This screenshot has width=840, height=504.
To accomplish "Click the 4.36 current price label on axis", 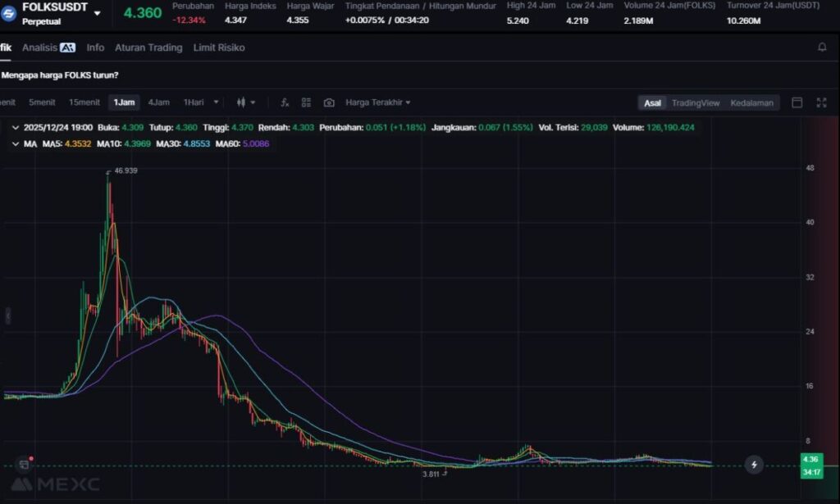I will (x=810, y=460).
